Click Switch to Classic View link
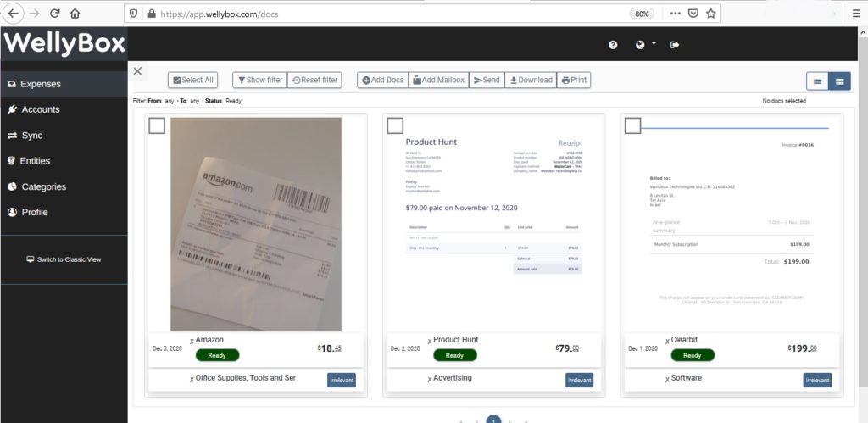Viewport: 868px width, 423px height. click(64, 259)
